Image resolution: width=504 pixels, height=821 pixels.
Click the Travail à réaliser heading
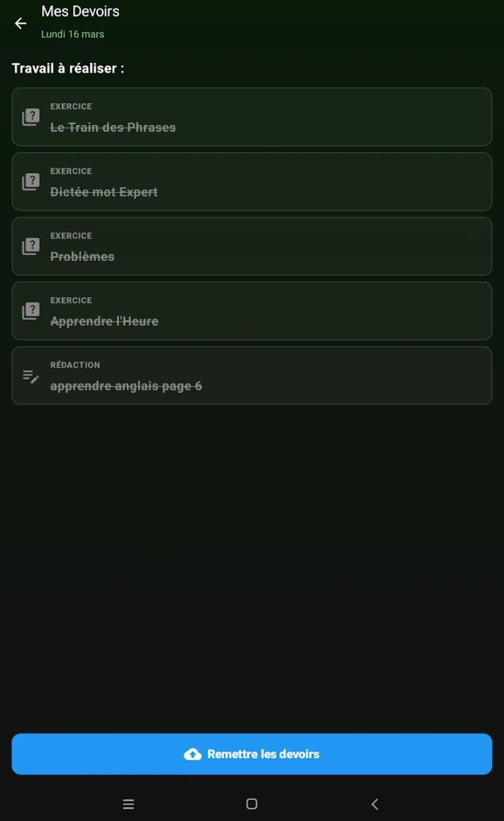click(x=68, y=68)
